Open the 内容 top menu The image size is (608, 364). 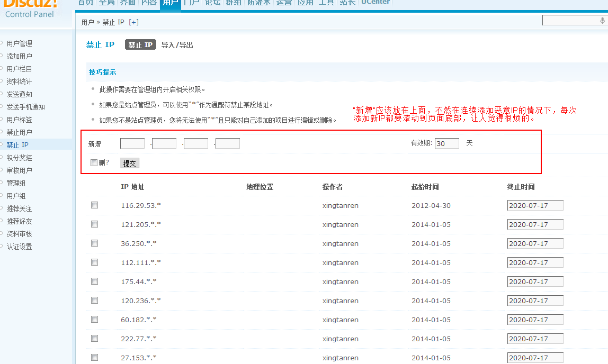point(149,3)
